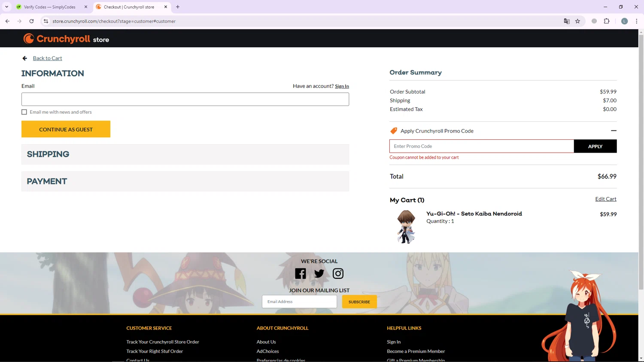Click the back arrow beside Back to Cart
The height and width of the screenshot is (362, 644).
(x=25, y=58)
